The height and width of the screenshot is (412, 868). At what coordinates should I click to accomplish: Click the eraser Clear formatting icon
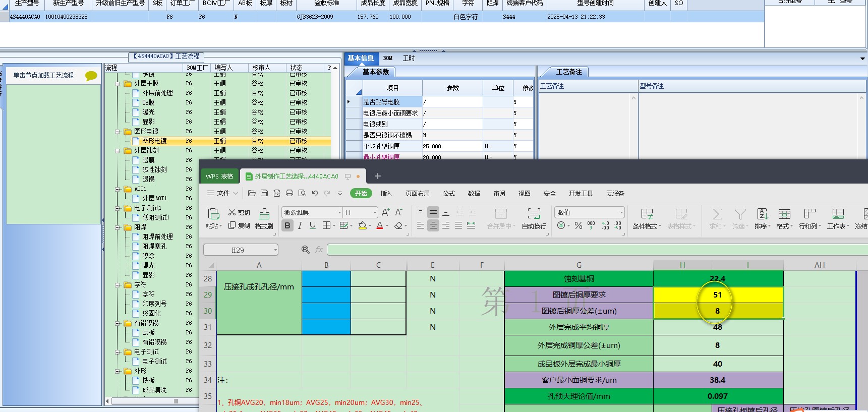(x=398, y=225)
